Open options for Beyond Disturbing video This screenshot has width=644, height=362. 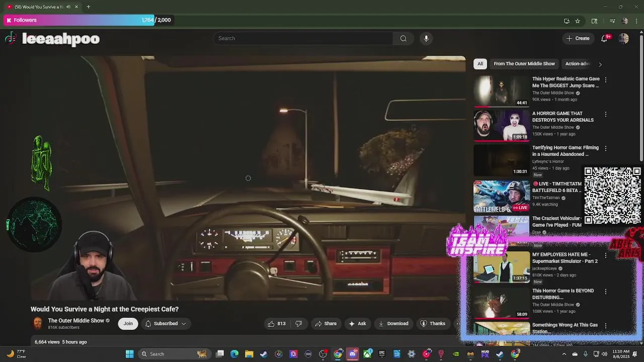coord(606,292)
